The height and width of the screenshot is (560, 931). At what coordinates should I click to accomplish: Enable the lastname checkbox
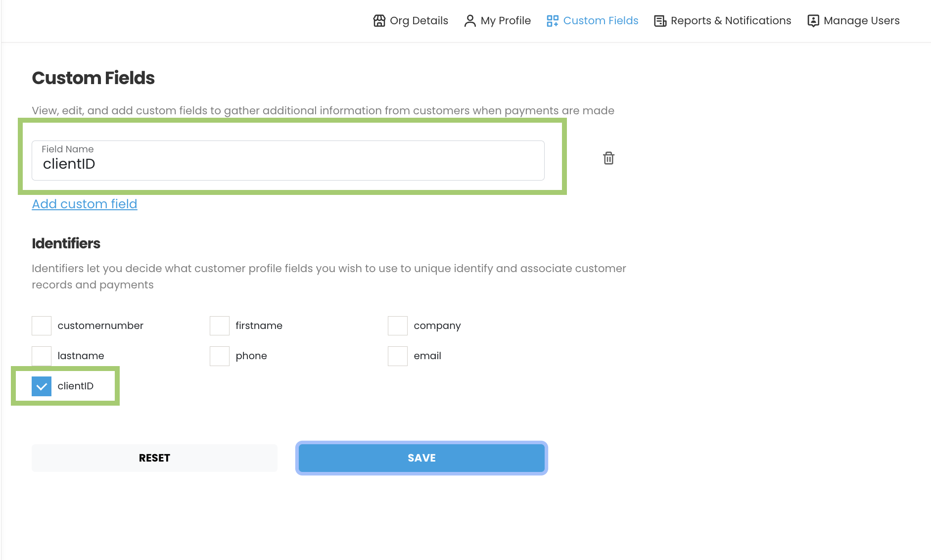[42, 356]
